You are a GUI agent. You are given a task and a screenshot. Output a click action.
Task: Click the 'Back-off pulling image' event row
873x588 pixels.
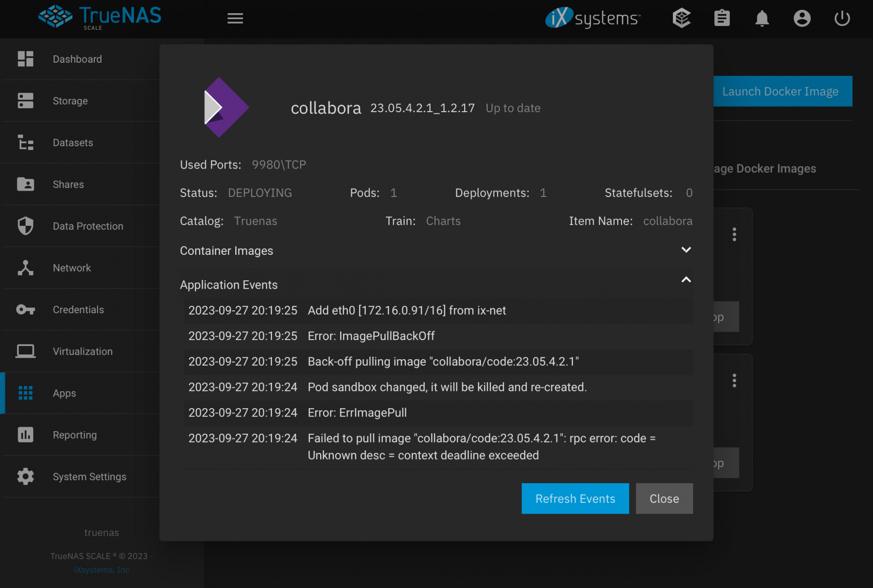439,362
